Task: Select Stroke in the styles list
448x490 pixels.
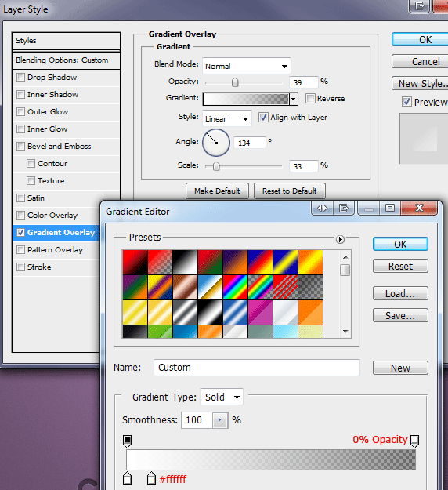Action: coord(39,267)
